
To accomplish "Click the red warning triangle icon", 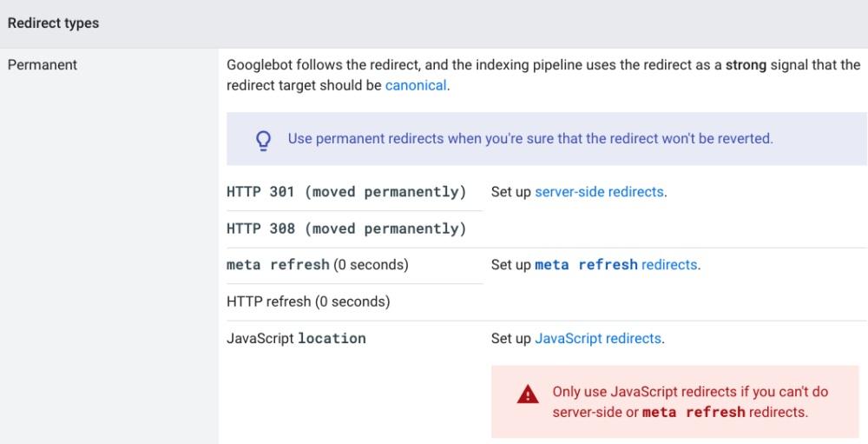I will [527, 394].
